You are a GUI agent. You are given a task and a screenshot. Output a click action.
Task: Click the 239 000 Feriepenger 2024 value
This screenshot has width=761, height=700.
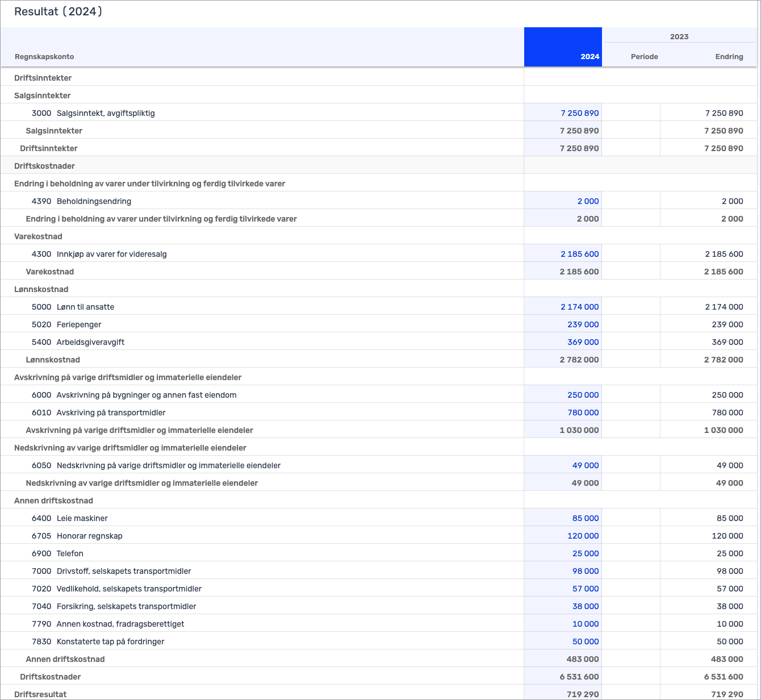point(583,324)
